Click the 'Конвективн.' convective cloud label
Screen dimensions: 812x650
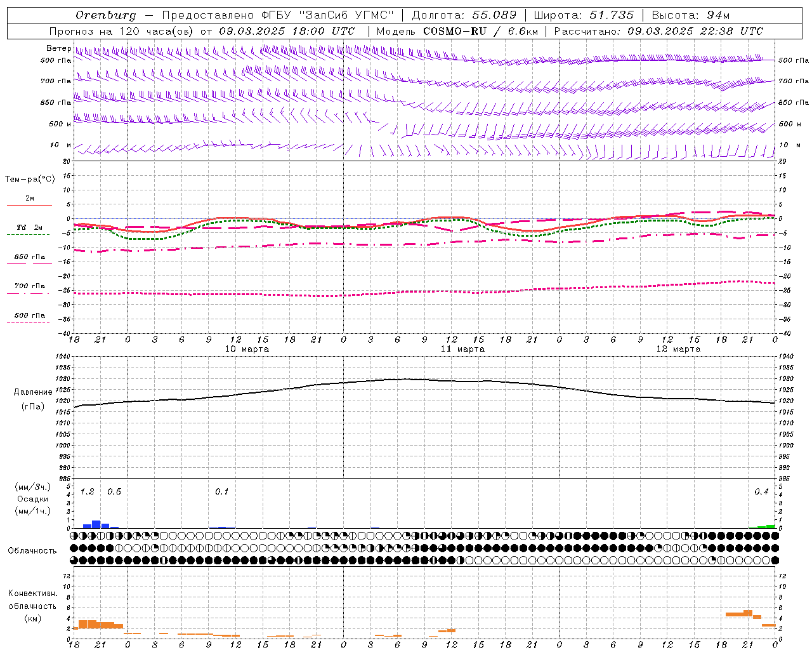click(x=32, y=594)
